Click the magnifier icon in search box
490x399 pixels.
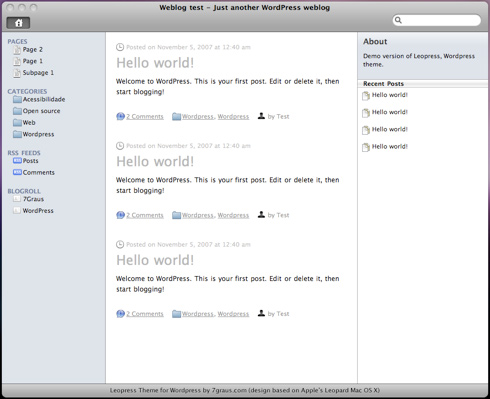(398, 20)
